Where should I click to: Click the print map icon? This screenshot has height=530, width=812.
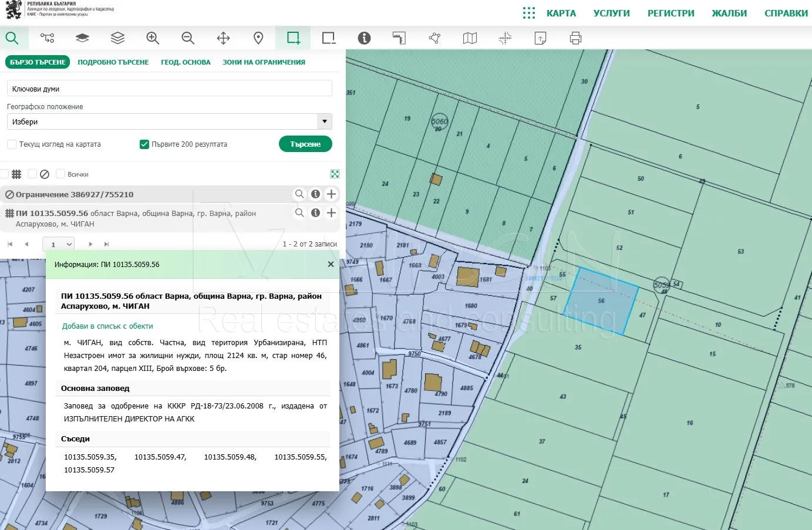575,38
